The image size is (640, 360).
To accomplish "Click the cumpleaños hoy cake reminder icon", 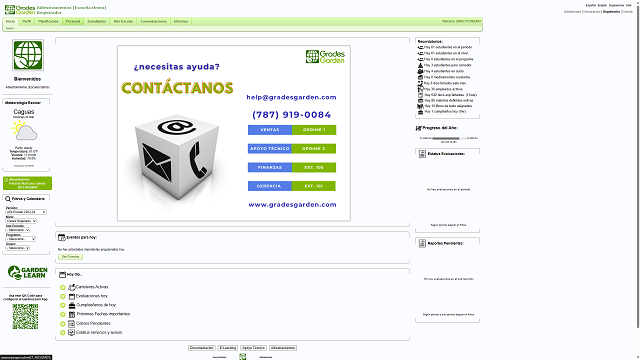I will 420,111.
